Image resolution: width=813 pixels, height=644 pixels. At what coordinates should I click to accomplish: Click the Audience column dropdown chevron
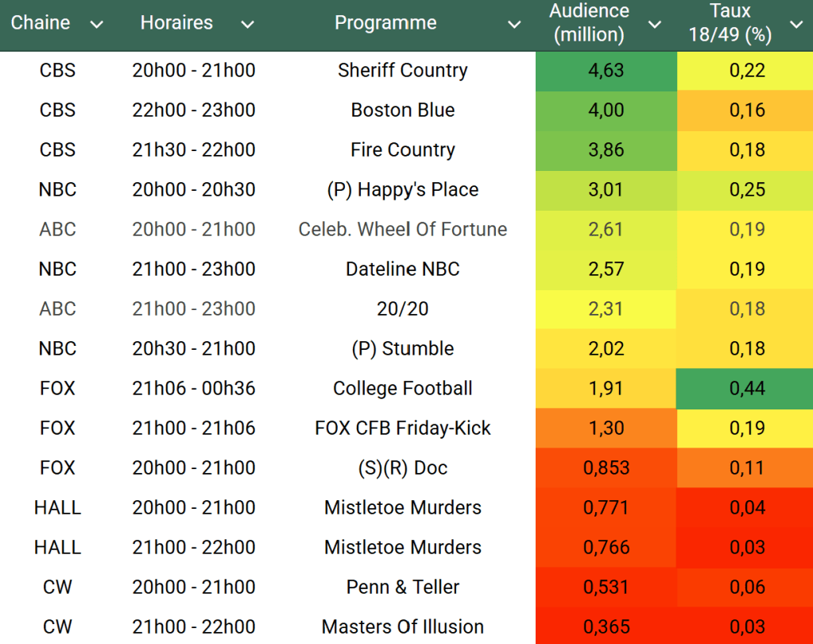(655, 25)
